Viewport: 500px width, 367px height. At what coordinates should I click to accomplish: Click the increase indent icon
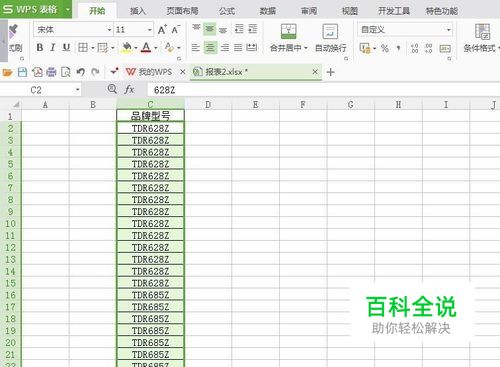pos(253,29)
